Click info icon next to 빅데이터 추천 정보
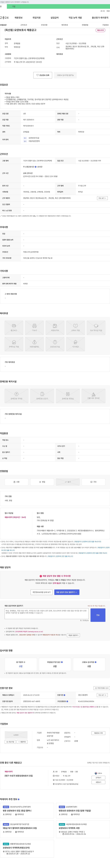 click(18, 799)
